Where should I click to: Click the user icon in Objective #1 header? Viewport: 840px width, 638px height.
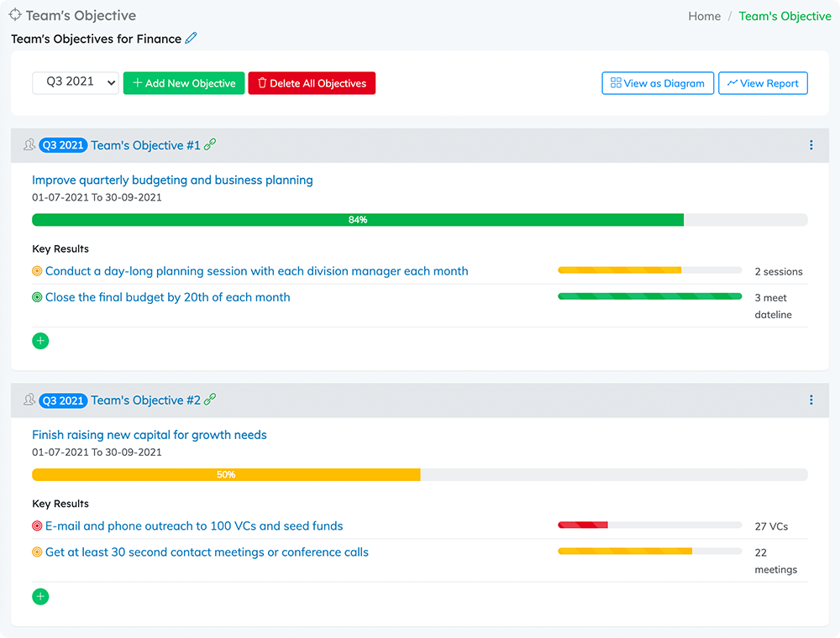tap(29, 145)
